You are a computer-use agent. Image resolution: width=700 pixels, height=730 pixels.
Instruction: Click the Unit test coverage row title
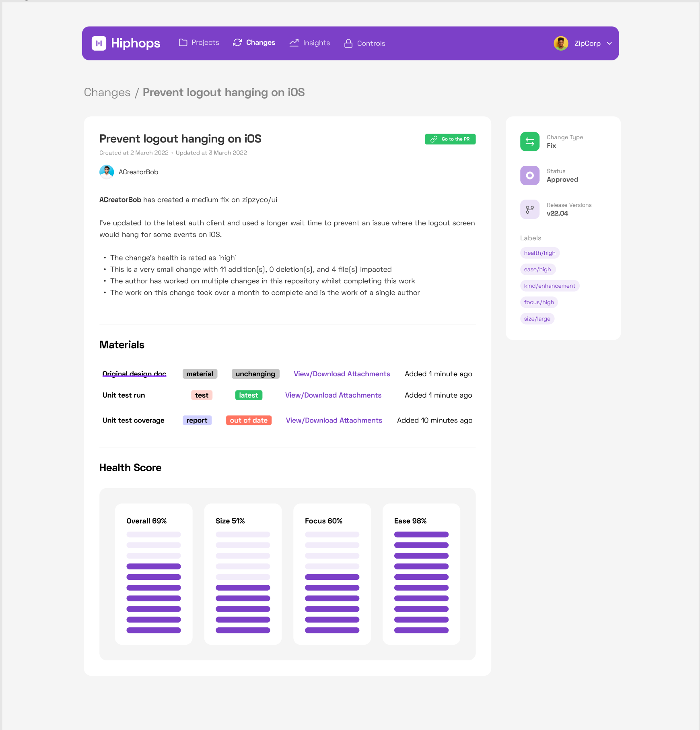[x=133, y=420]
